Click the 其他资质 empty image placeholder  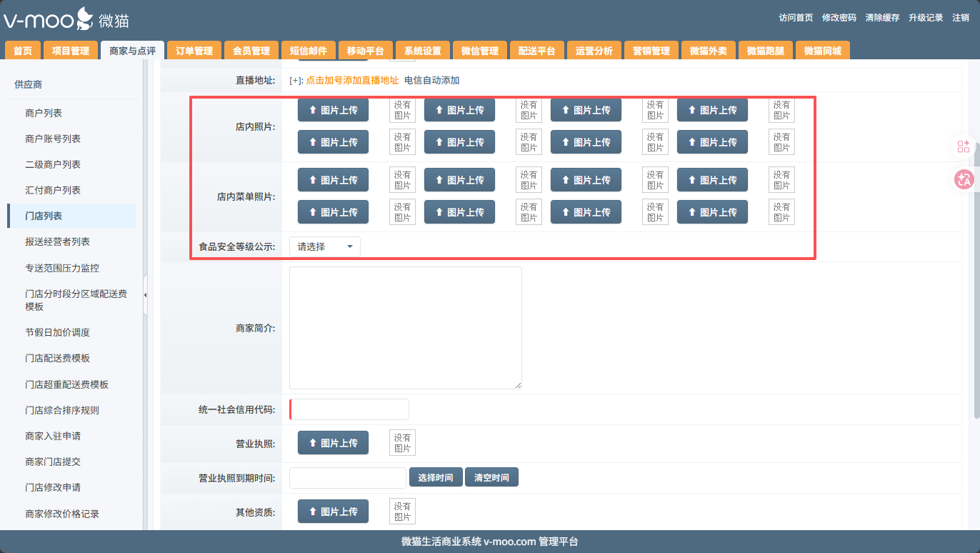[x=402, y=512]
